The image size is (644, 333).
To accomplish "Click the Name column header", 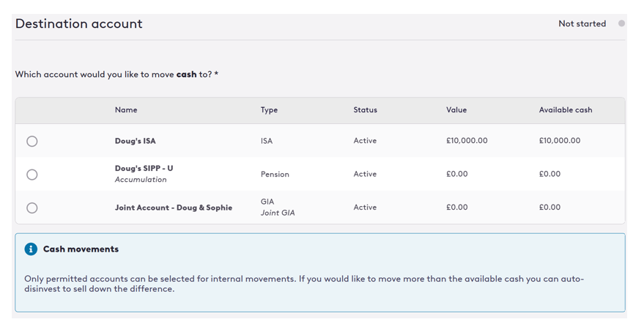I will 126,110.
